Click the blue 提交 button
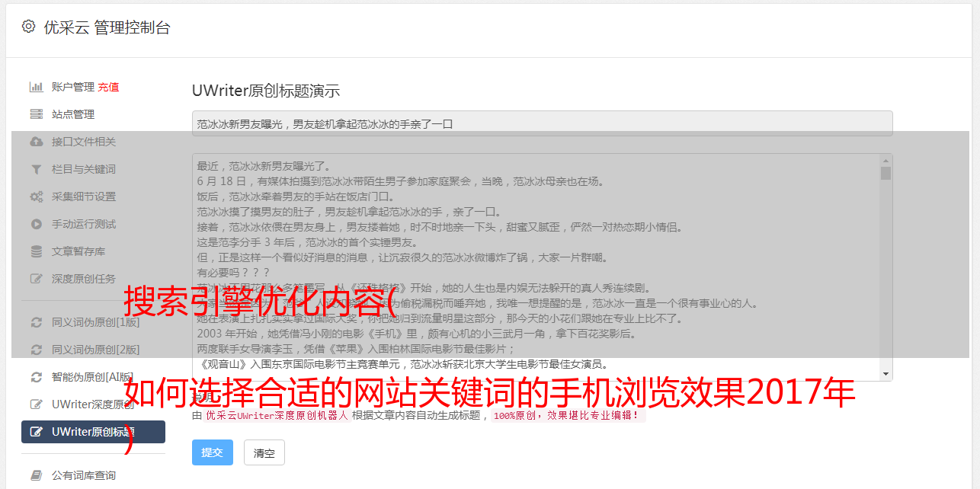The height and width of the screenshot is (489, 980). (213, 452)
